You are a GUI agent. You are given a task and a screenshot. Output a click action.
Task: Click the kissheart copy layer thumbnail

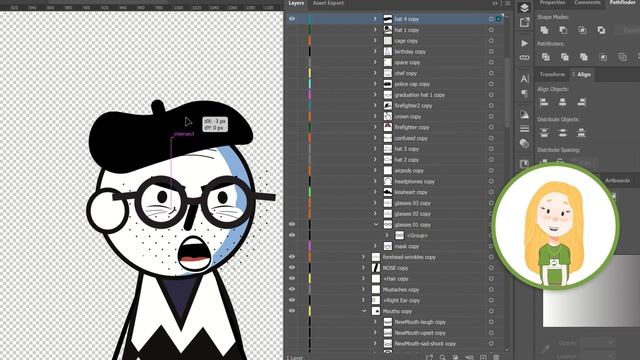(388, 192)
